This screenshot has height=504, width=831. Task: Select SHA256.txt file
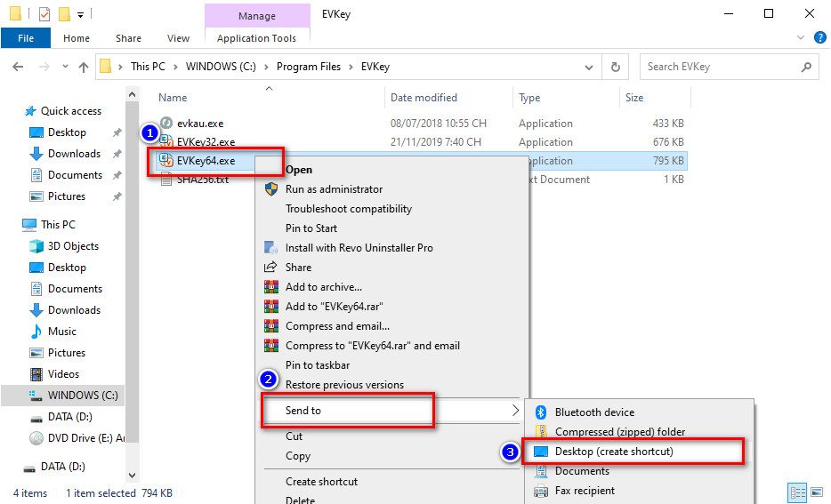pos(203,180)
